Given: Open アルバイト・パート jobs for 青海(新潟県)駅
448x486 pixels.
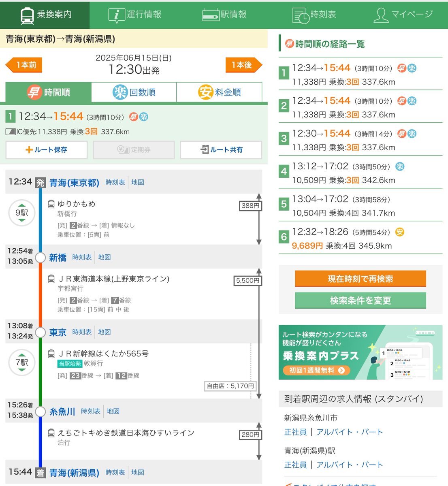Looking at the screenshot, I should coord(350,465).
